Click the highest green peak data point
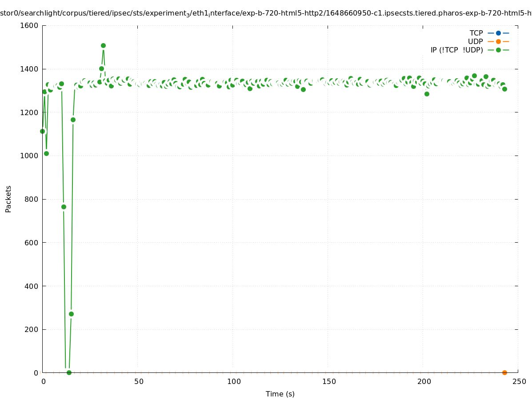This screenshot has height=400, width=532. click(103, 45)
